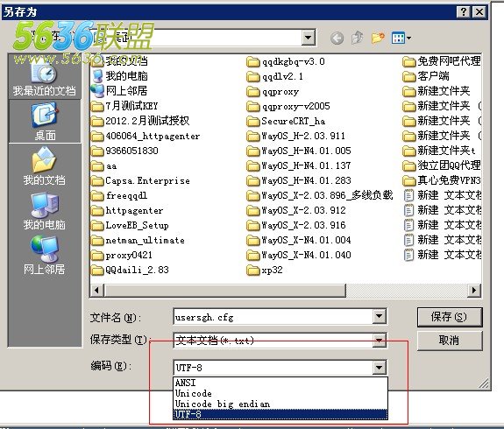Click the usersgh.cfg file name field
This screenshot has width=504, height=429.
(x=273, y=317)
